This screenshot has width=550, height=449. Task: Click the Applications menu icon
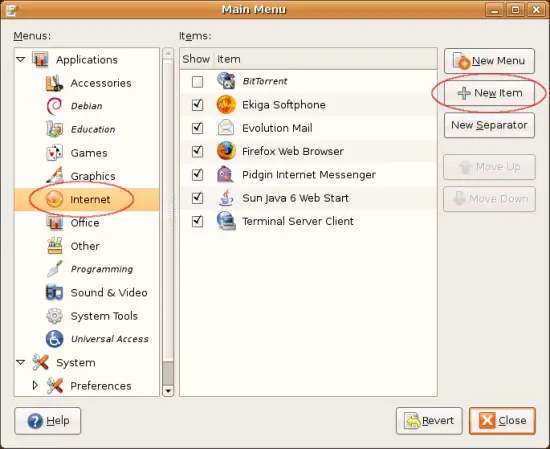pos(40,59)
